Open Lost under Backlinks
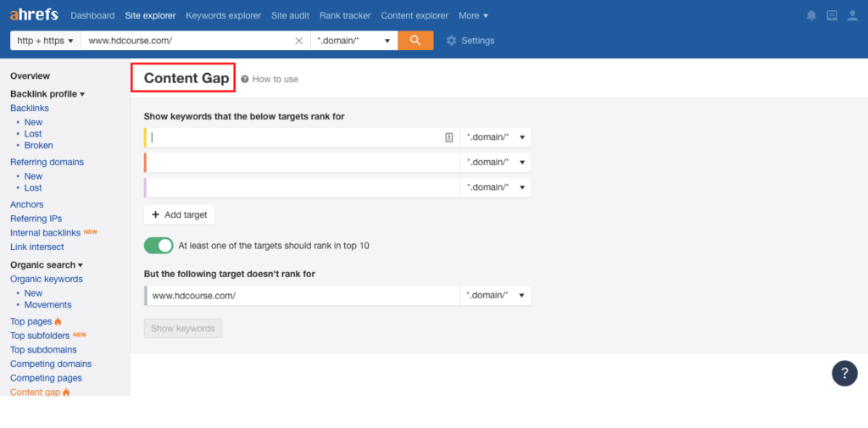868x428 pixels. (x=33, y=134)
